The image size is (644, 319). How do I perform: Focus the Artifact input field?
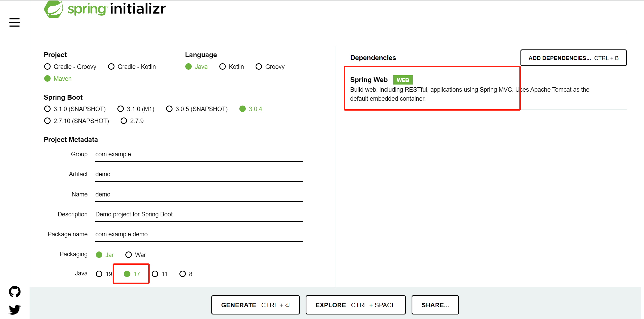click(x=199, y=174)
